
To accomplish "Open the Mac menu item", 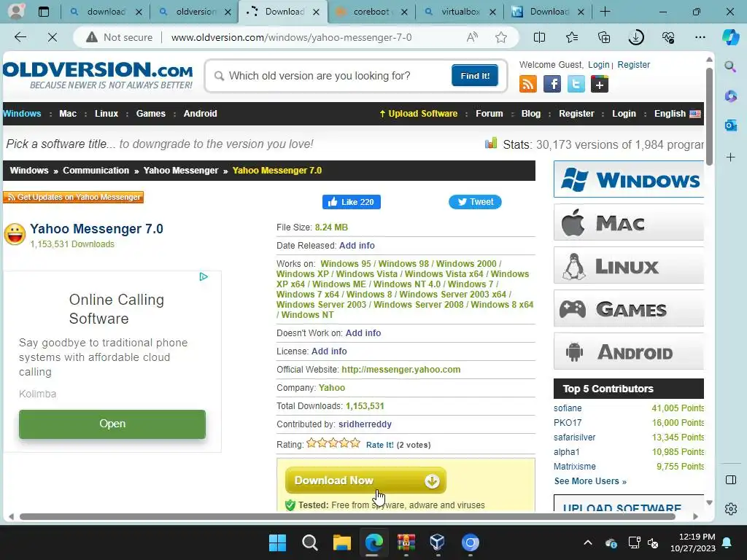I will click(x=68, y=113).
